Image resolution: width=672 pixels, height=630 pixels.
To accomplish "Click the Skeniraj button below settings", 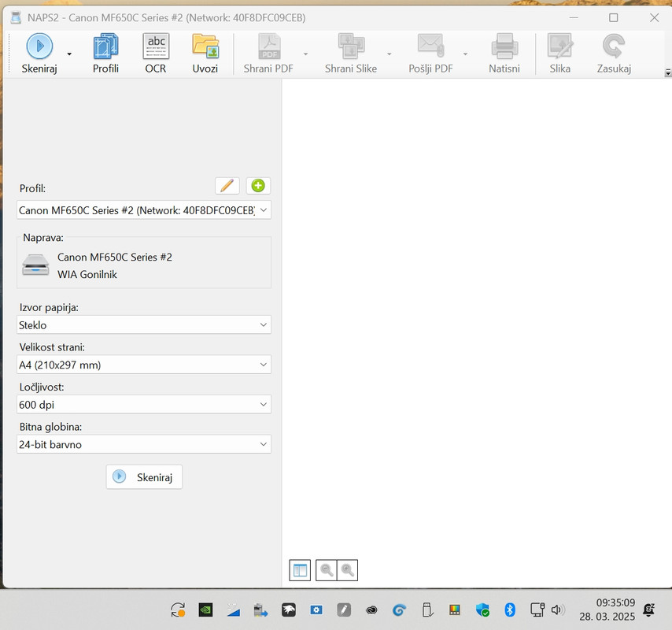I will point(144,477).
